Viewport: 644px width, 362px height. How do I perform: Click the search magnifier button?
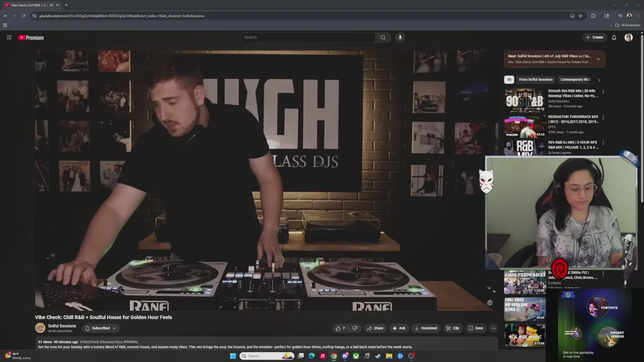pos(383,37)
